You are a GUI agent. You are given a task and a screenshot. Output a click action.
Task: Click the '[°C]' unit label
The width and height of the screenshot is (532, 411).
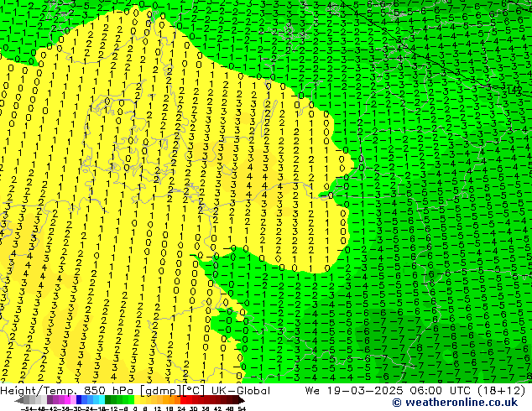pos(194,391)
